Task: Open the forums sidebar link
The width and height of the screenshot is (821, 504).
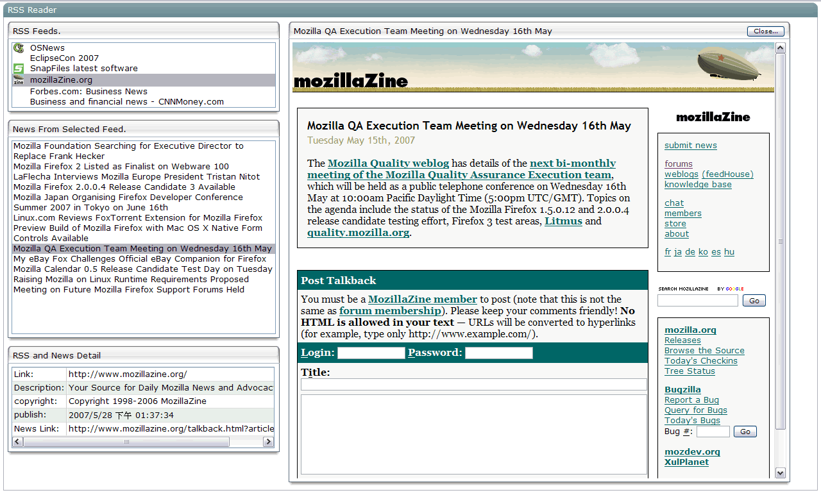Action: (x=679, y=164)
